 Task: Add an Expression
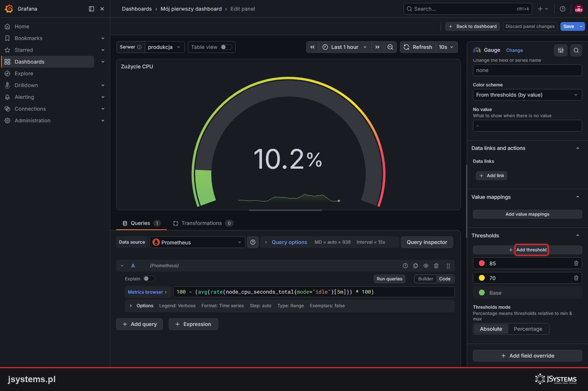tap(193, 324)
